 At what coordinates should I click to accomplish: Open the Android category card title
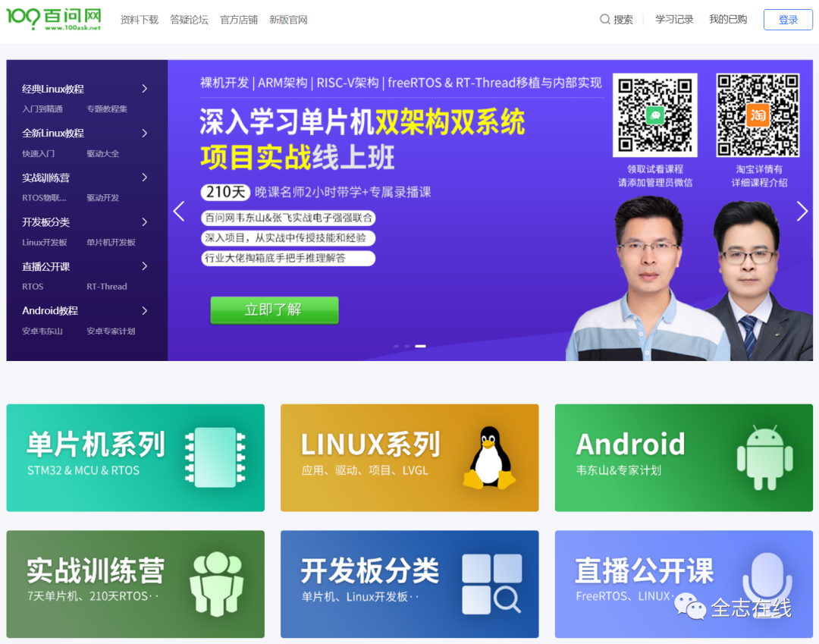pyautogui.click(x=630, y=445)
